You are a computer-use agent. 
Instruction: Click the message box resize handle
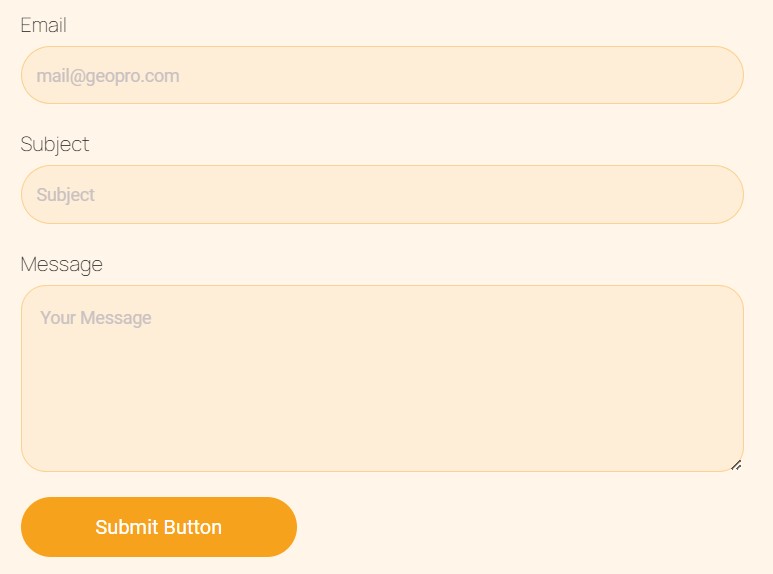[x=736, y=464]
